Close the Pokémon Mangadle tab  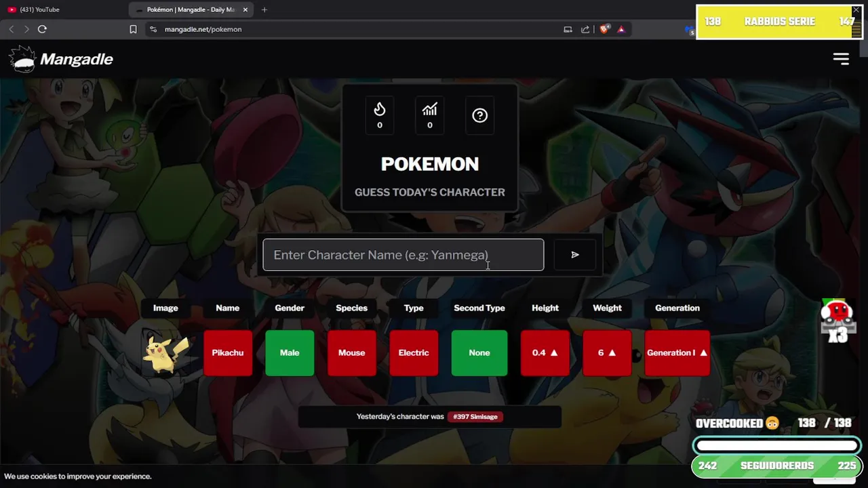tap(245, 9)
